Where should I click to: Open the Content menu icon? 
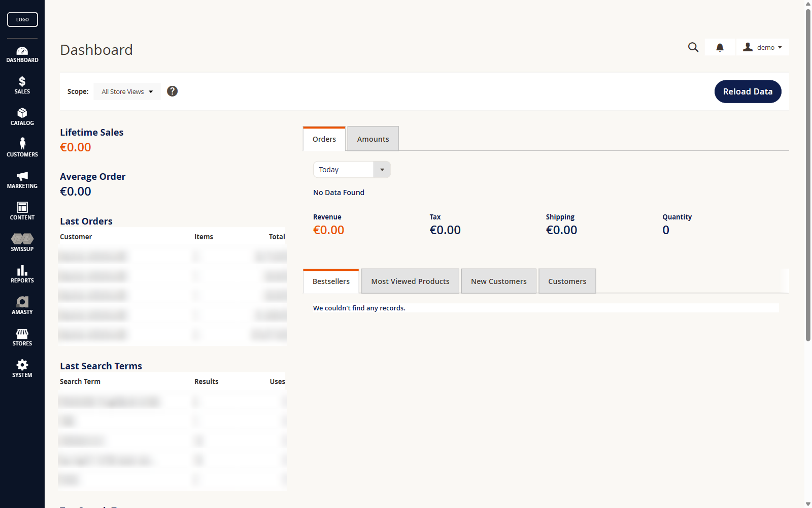[x=22, y=211]
